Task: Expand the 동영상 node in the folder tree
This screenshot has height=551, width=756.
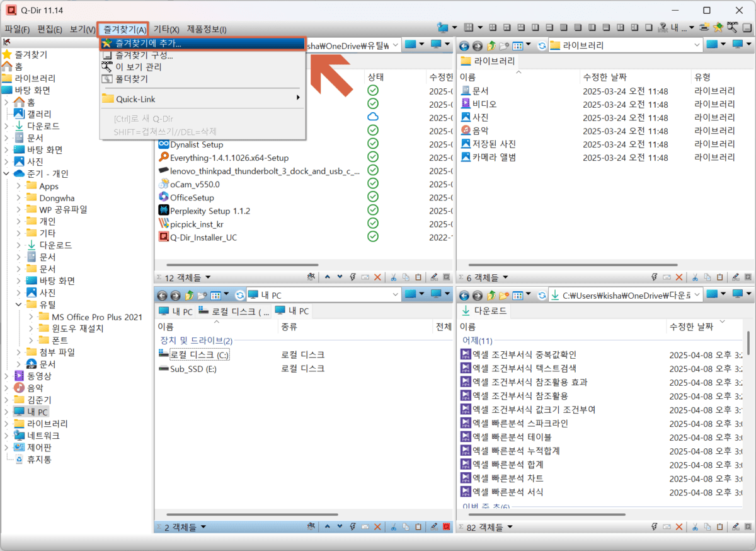Action: pos(6,376)
